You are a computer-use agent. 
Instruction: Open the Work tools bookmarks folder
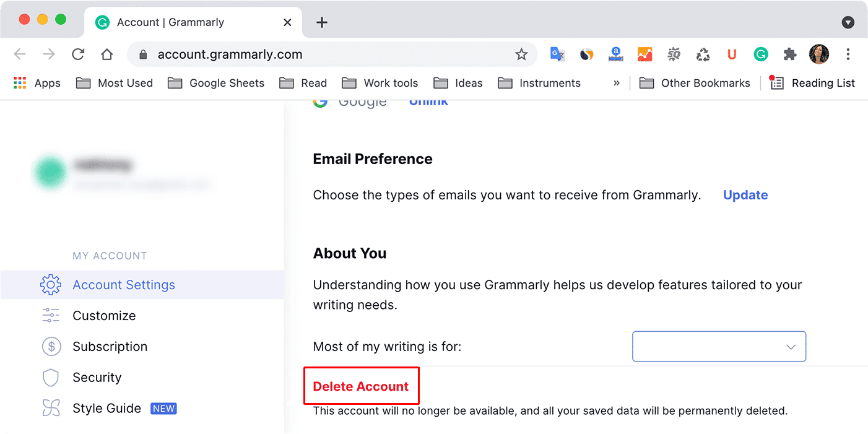pyautogui.click(x=380, y=83)
